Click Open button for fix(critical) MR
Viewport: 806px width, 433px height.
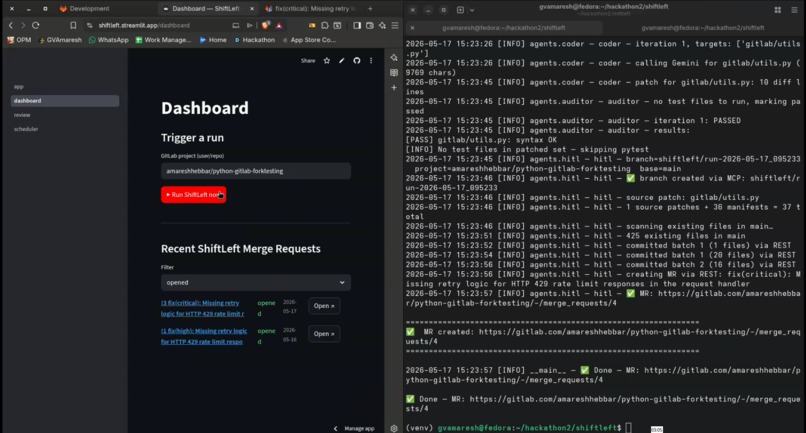(324, 305)
